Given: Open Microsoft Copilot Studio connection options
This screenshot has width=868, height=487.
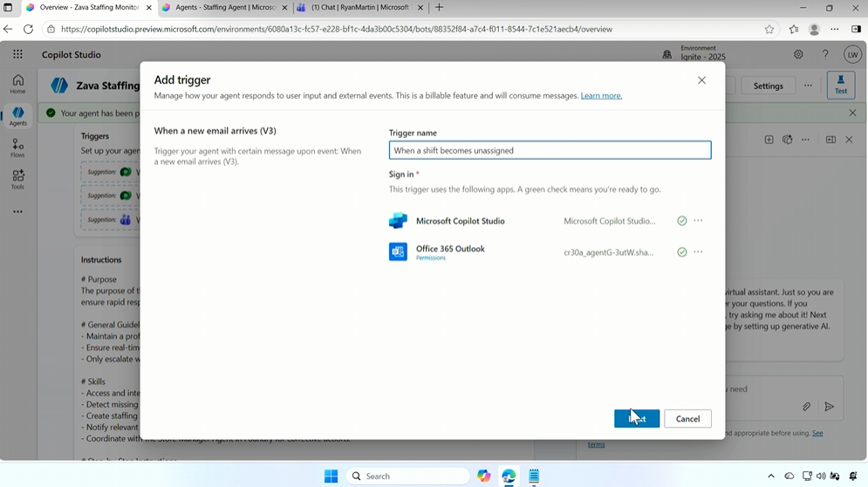Looking at the screenshot, I should pos(698,221).
